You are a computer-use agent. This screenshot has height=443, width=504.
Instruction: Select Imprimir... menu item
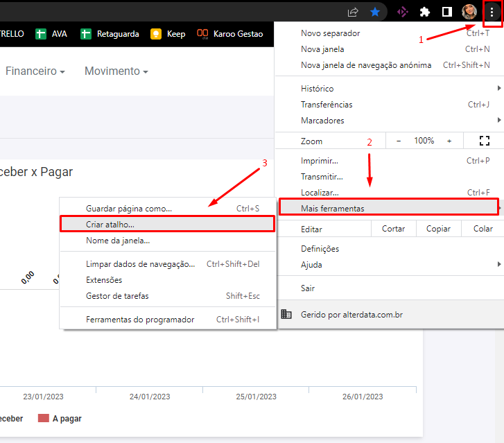click(389, 160)
